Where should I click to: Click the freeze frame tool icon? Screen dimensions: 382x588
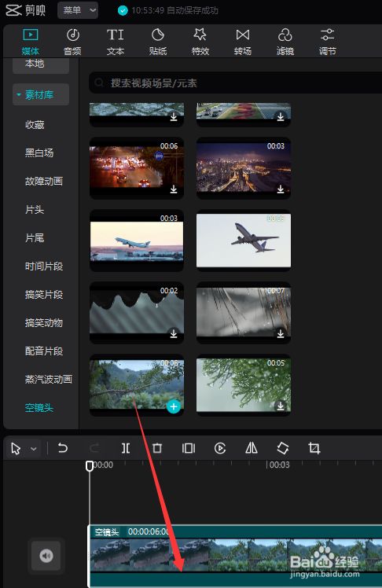(188, 448)
